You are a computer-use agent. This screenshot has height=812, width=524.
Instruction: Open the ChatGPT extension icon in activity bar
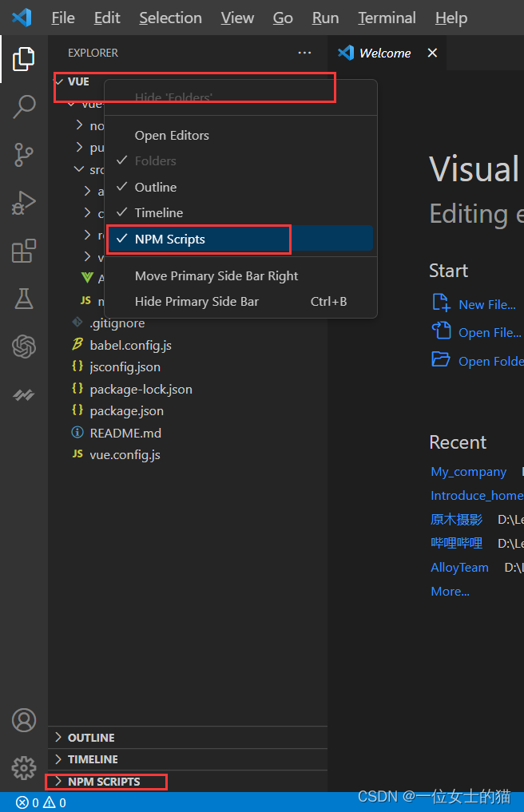pos(24,347)
